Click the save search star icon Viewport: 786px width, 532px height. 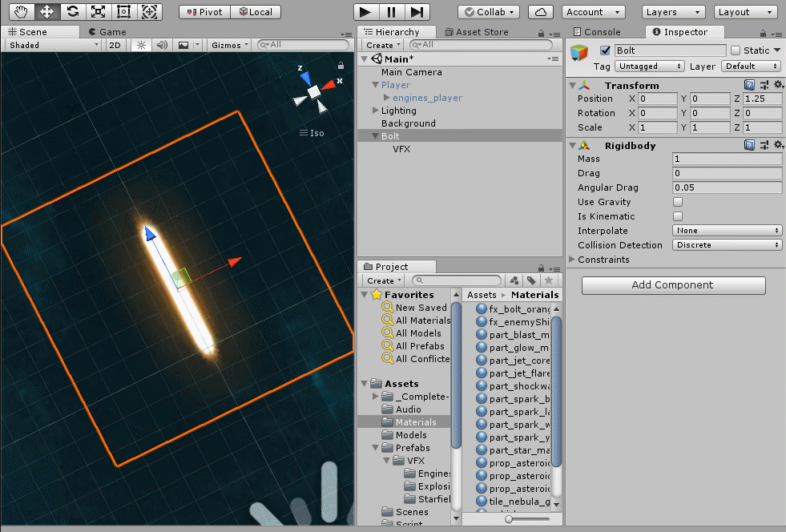click(548, 280)
